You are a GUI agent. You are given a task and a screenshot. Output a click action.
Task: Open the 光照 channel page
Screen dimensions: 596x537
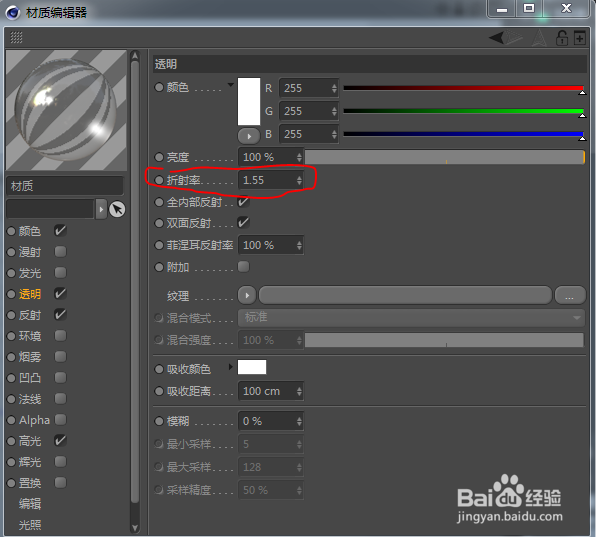tap(30, 525)
